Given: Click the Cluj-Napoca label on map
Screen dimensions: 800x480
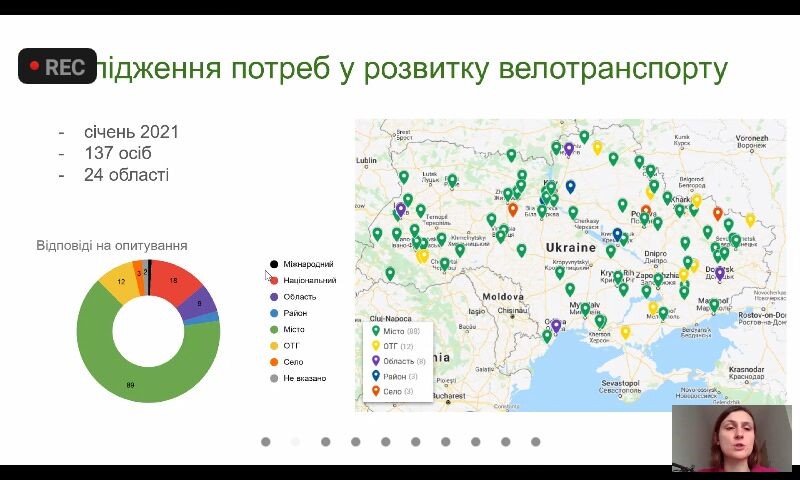Looking at the screenshot, I should [390, 318].
